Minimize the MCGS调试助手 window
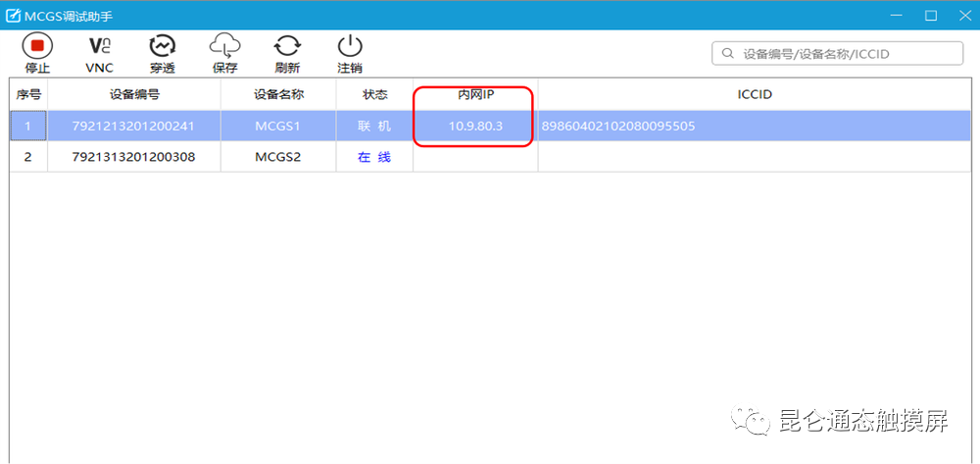This screenshot has width=980, height=464. [897, 16]
